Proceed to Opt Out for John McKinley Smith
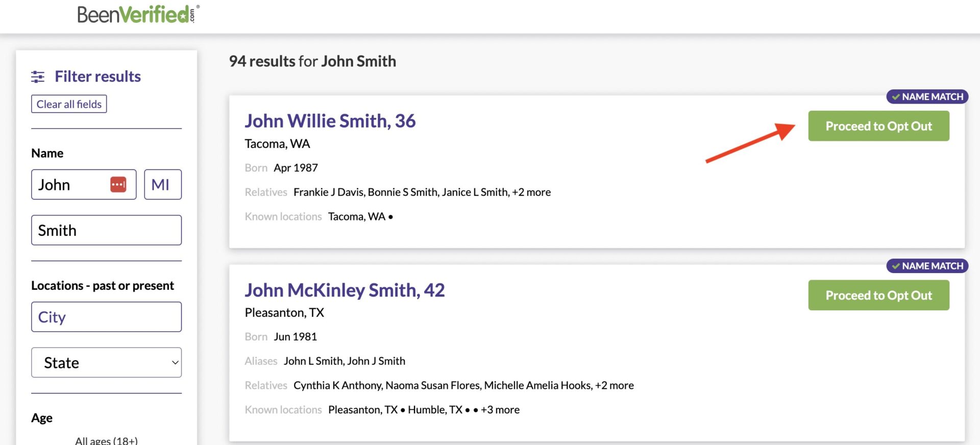This screenshot has height=445, width=980. click(x=878, y=295)
